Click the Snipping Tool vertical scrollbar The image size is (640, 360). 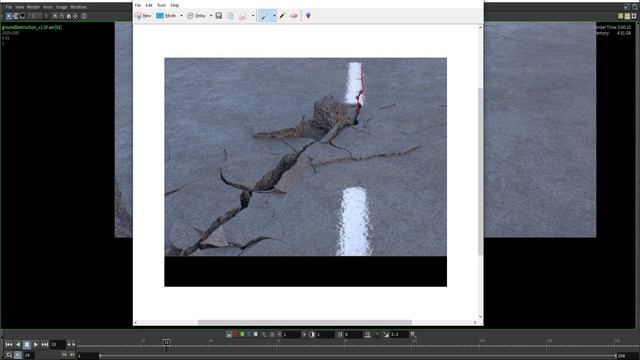point(480,171)
